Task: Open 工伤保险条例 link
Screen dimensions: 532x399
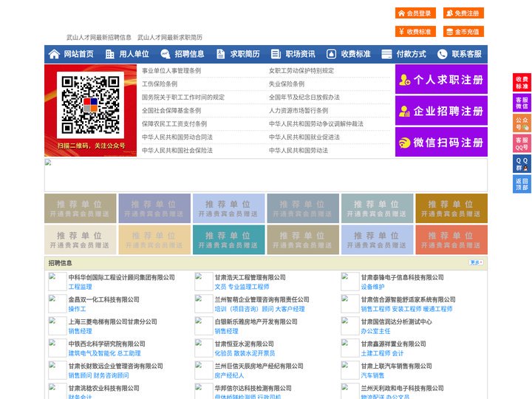Action: (160, 83)
